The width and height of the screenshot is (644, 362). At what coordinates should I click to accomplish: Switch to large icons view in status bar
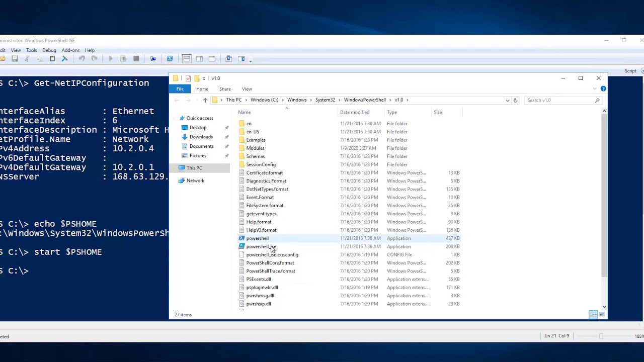(x=602, y=315)
